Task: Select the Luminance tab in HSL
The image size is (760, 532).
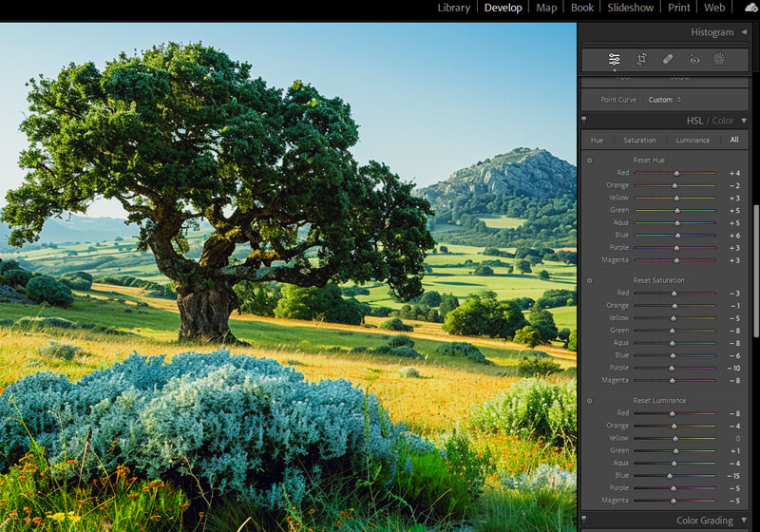Action: click(x=693, y=140)
